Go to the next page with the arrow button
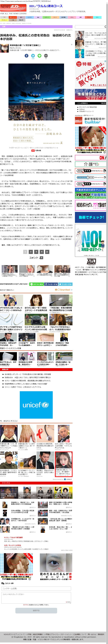Image resolution: width=108 pixels, height=644 pixels. pyautogui.click(x=47, y=252)
